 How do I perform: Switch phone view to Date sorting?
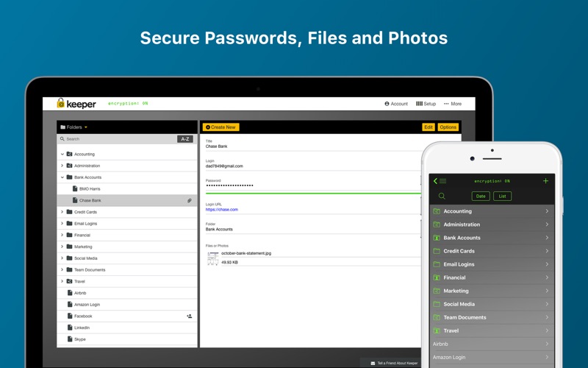[x=481, y=197]
